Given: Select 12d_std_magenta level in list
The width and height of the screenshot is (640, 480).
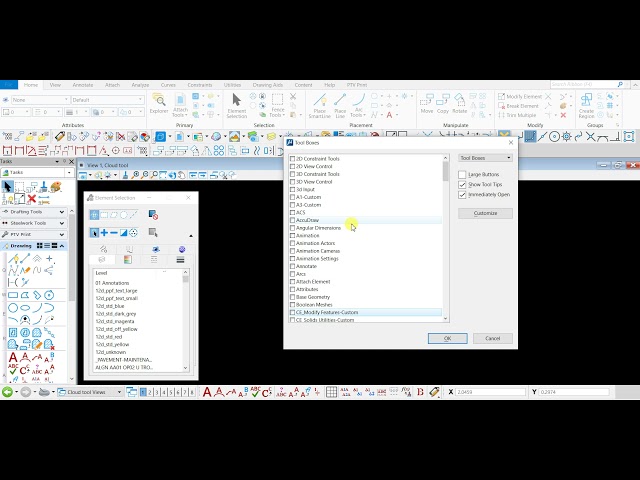Looking at the screenshot, I should point(115,321).
